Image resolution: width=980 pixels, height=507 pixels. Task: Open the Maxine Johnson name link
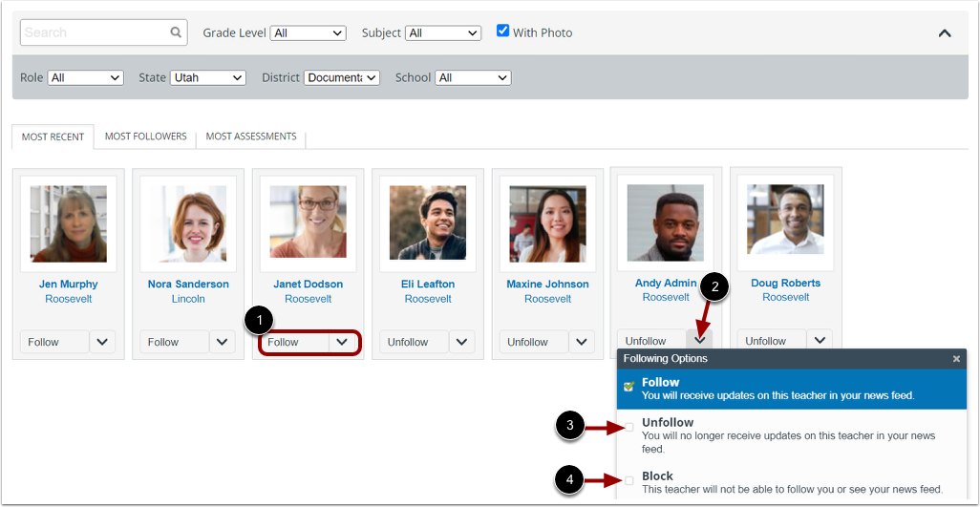click(548, 285)
